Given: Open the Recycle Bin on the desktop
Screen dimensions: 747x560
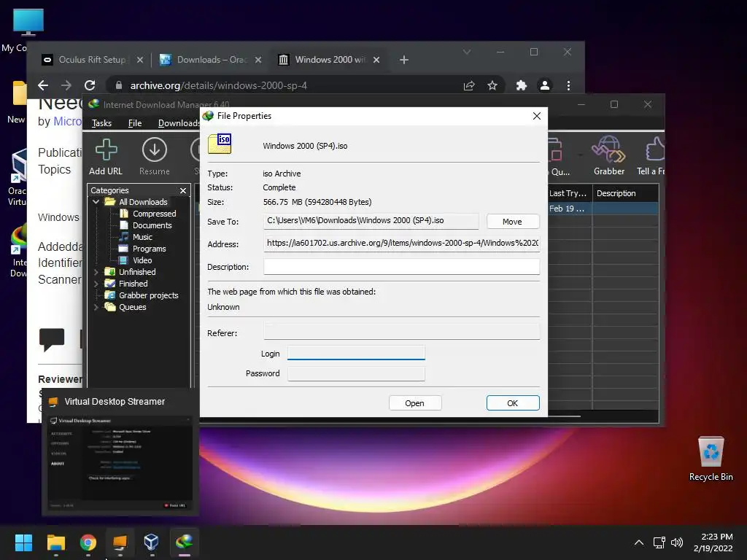Looking at the screenshot, I should [x=711, y=458].
